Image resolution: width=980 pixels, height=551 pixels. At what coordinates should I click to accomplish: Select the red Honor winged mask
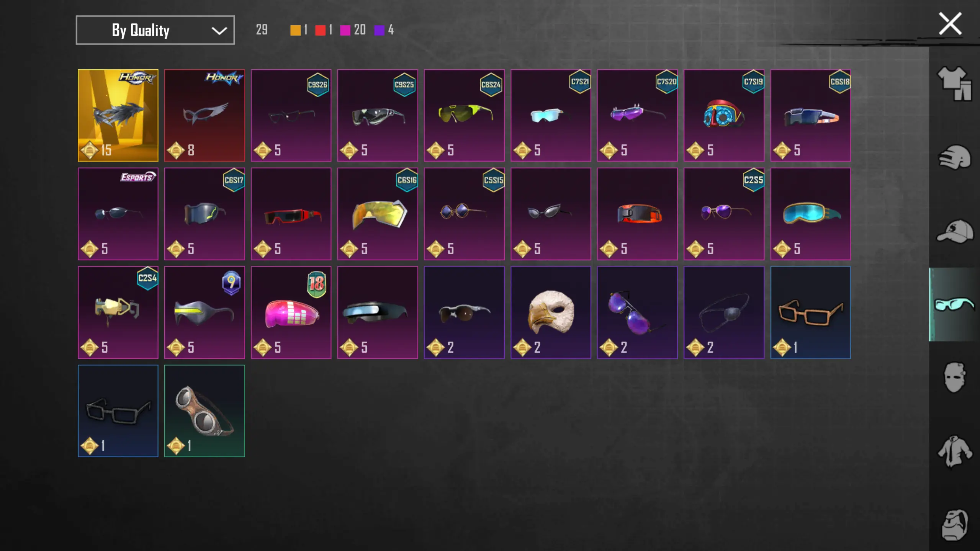pyautogui.click(x=205, y=115)
